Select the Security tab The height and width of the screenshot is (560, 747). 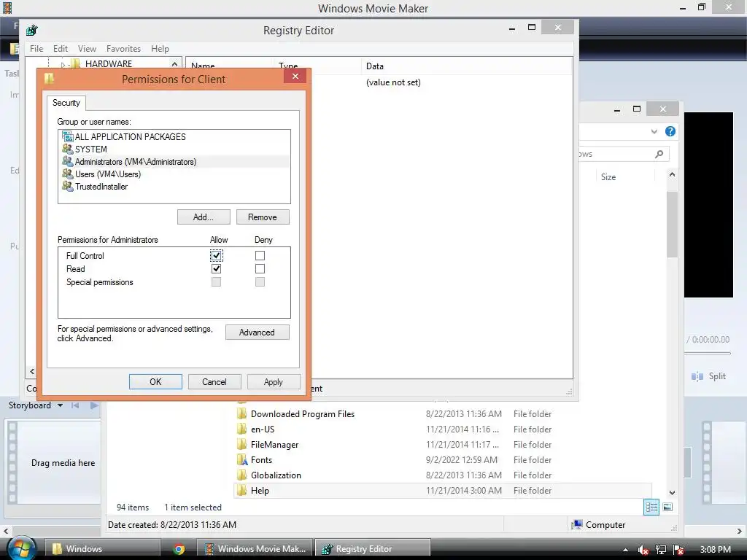click(x=66, y=103)
